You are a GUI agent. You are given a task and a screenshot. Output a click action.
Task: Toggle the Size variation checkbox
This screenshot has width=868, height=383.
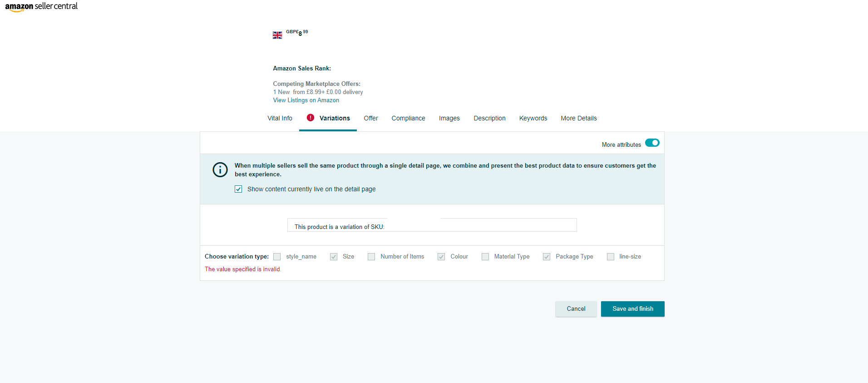[334, 257]
